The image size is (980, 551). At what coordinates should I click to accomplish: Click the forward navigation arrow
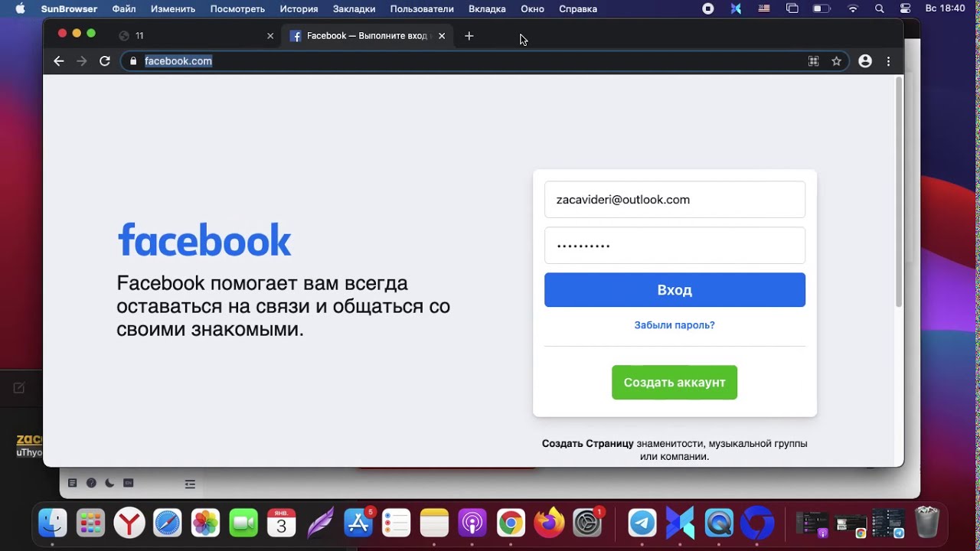pos(82,61)
